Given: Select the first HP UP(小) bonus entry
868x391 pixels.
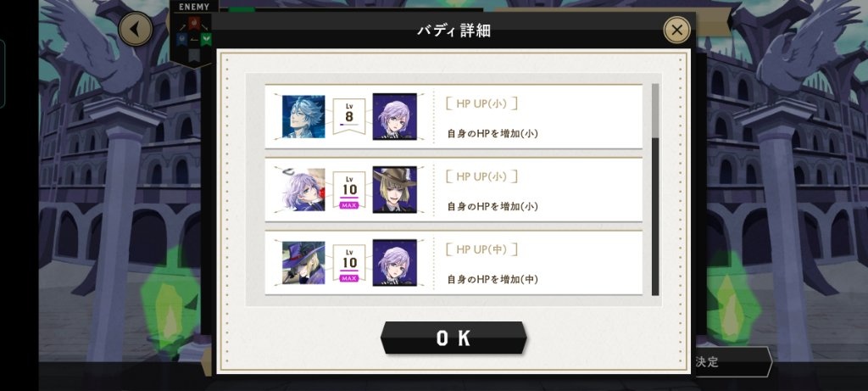Looking at the screenshot, I should point(453,116).
